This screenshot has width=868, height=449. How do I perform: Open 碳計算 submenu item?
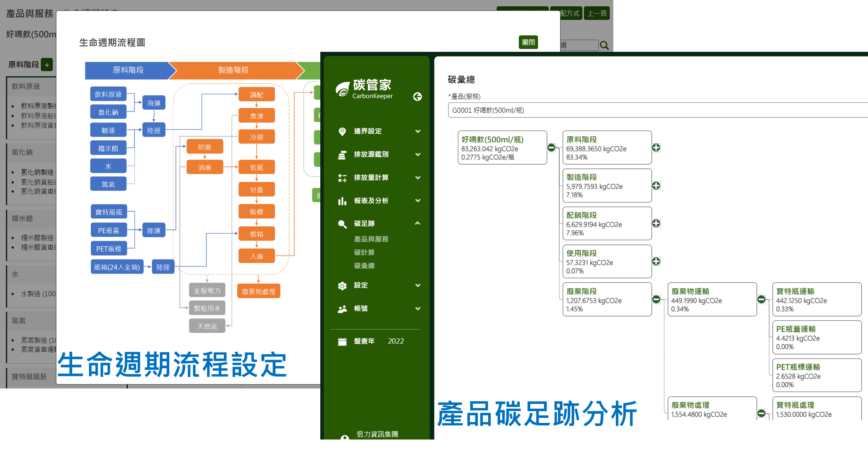364,252
